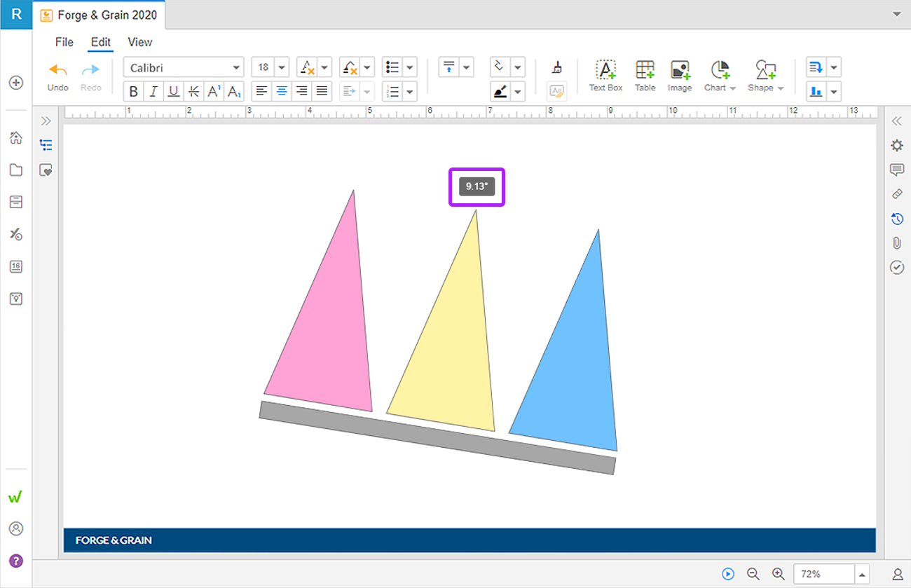Click the shape fill bucket icon
Image resolution: width=911 pixels, height=588 pixels.
[500, 67]
